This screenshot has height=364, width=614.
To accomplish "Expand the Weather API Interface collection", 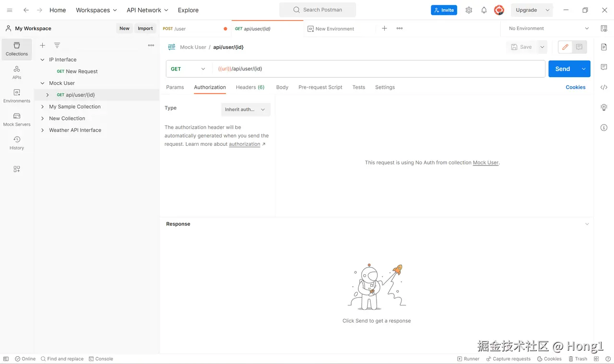I will 43,130.
